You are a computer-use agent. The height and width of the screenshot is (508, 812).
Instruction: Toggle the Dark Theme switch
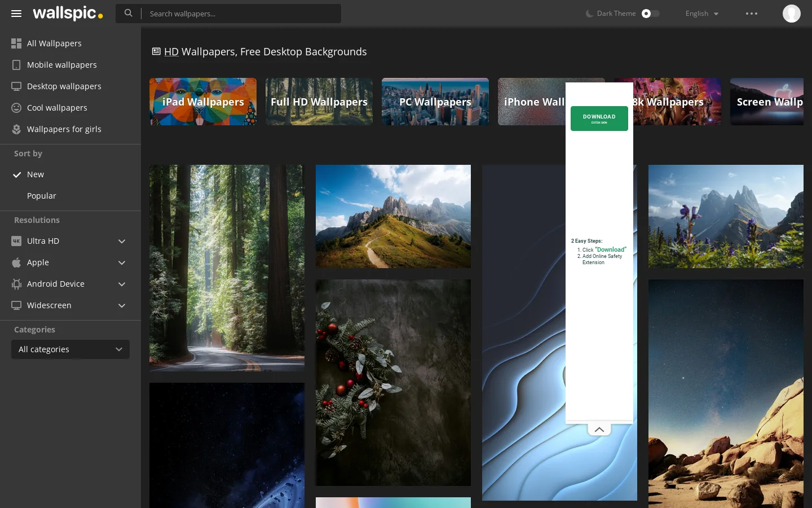[650, 14]
